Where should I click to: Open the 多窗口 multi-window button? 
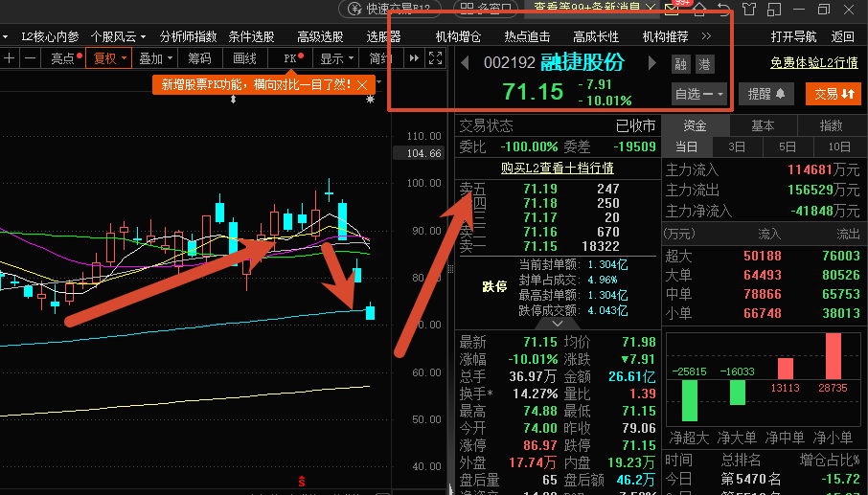[x=486, y=9]
